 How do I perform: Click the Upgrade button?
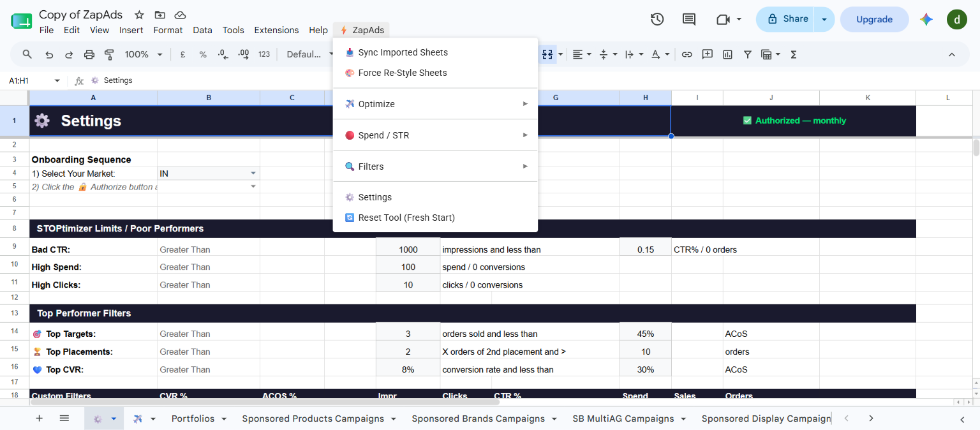point(874,19)
